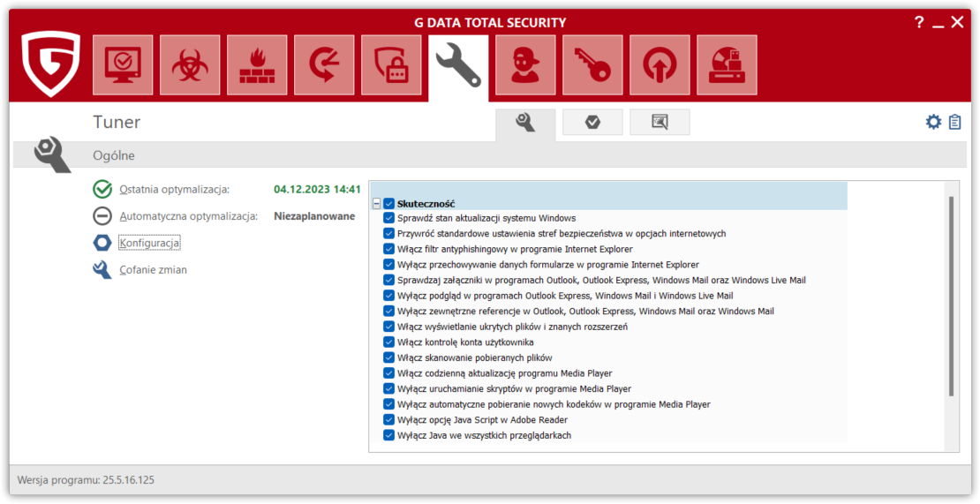Open the logs clipboard icon

[x=954, y=122]
